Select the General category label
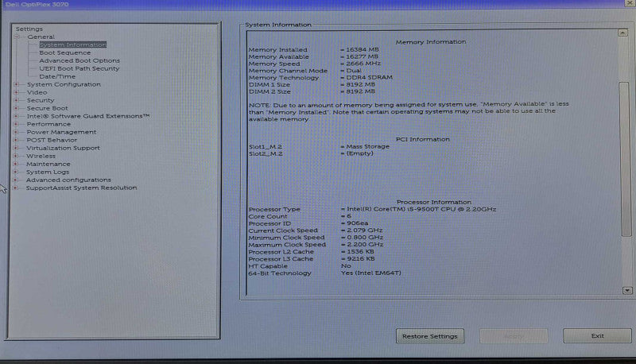This screenshot has height=364, width=636. [x=41, y=37]
